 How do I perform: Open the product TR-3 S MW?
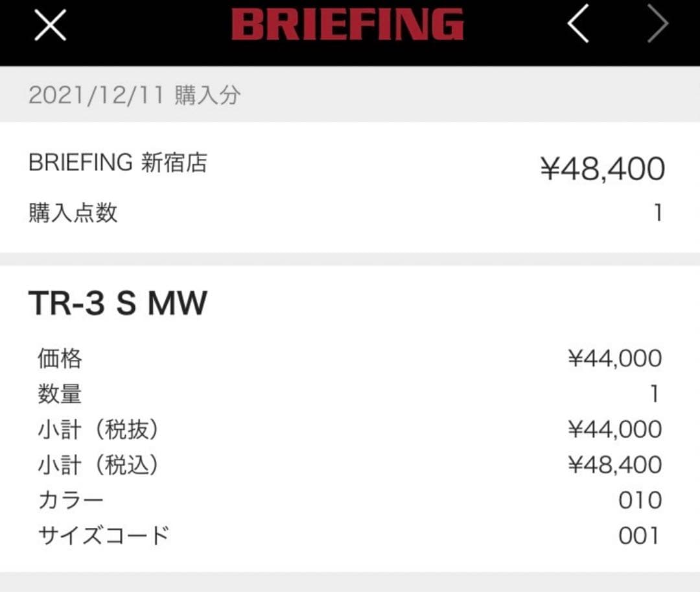pyautogui.click(x=117, y=301)
